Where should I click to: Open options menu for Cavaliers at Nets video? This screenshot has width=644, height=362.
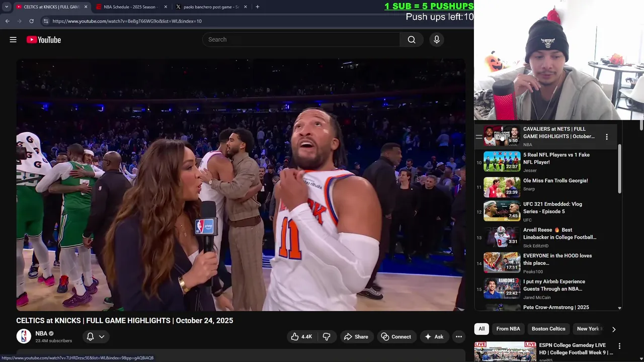click(607, 137)
